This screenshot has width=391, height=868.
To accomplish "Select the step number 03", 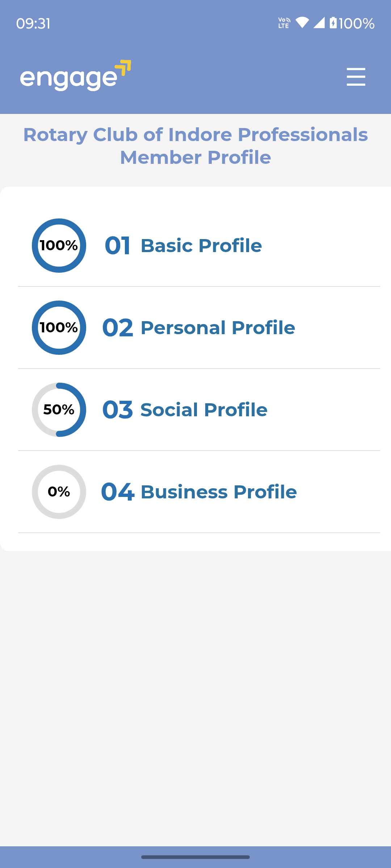I will [x=118, y=410].
